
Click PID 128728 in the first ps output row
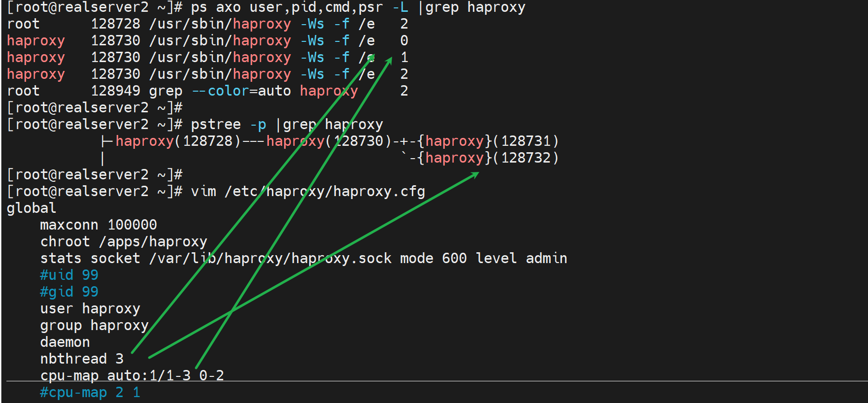(x=115, y=24)
